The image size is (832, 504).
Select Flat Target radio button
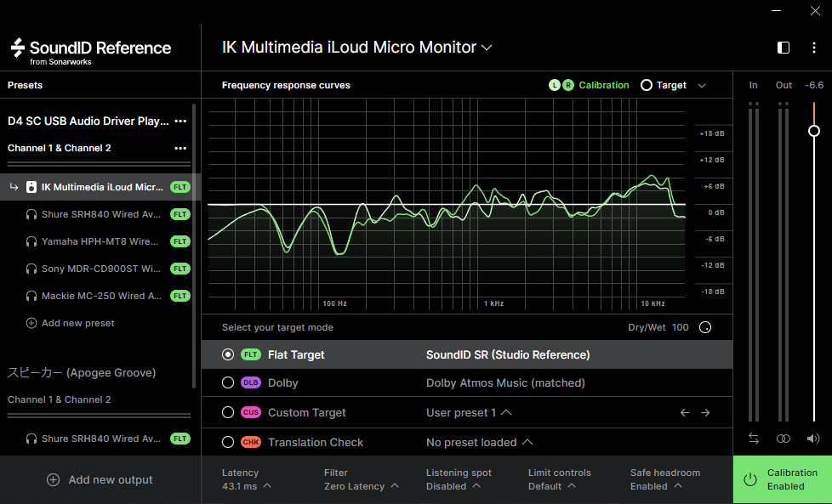pyautogui.click(x=228, y=354)
